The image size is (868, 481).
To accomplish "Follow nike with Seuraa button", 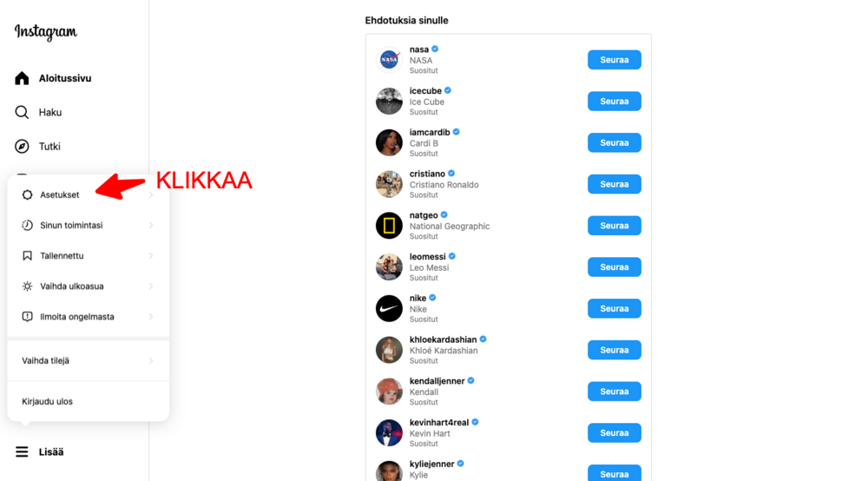I will [x=615, y=309].
